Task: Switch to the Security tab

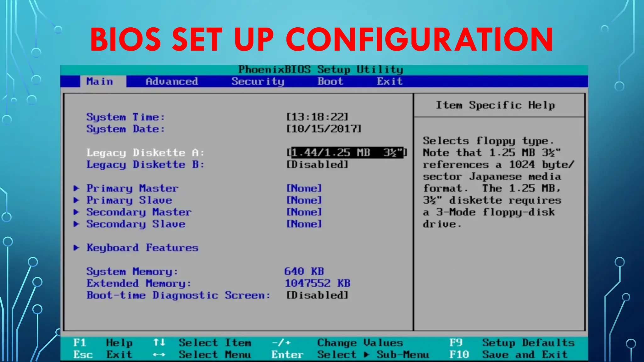Action: (258, 82)
